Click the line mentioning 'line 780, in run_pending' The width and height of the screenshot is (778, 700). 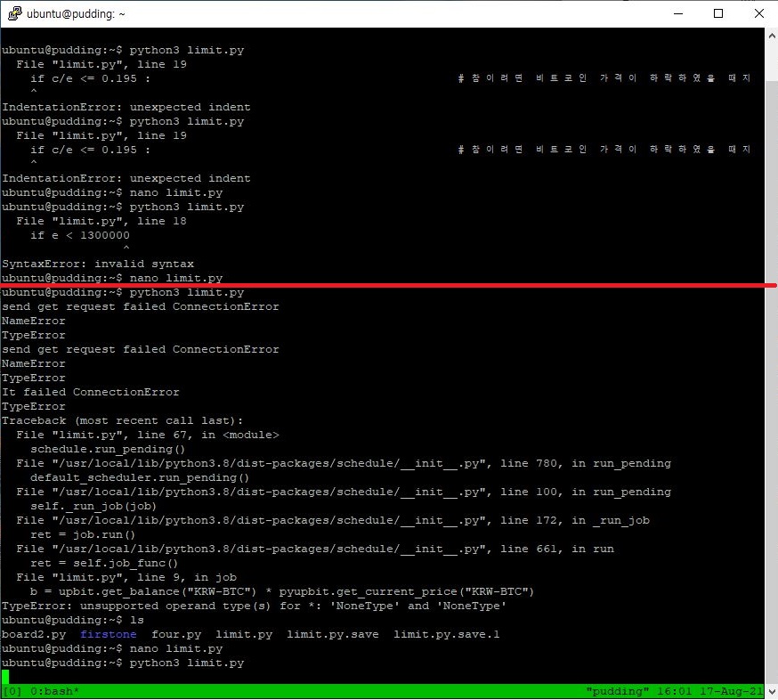tap(344, 464)
